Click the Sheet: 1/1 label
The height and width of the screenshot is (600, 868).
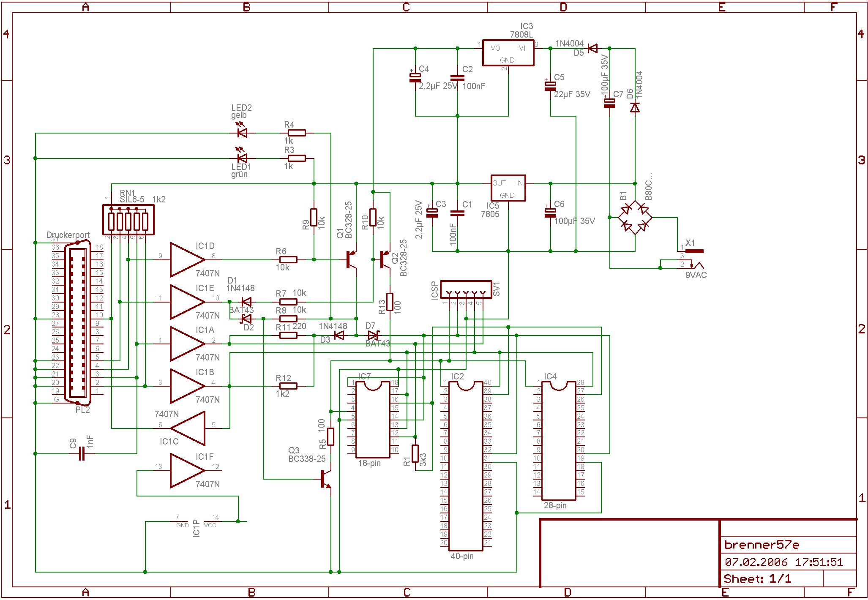757,578
